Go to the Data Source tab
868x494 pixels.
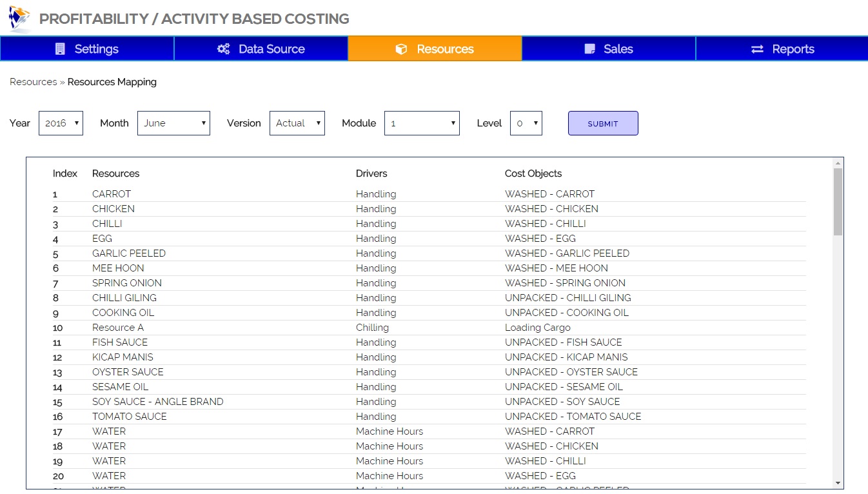(x=261, y=49)
